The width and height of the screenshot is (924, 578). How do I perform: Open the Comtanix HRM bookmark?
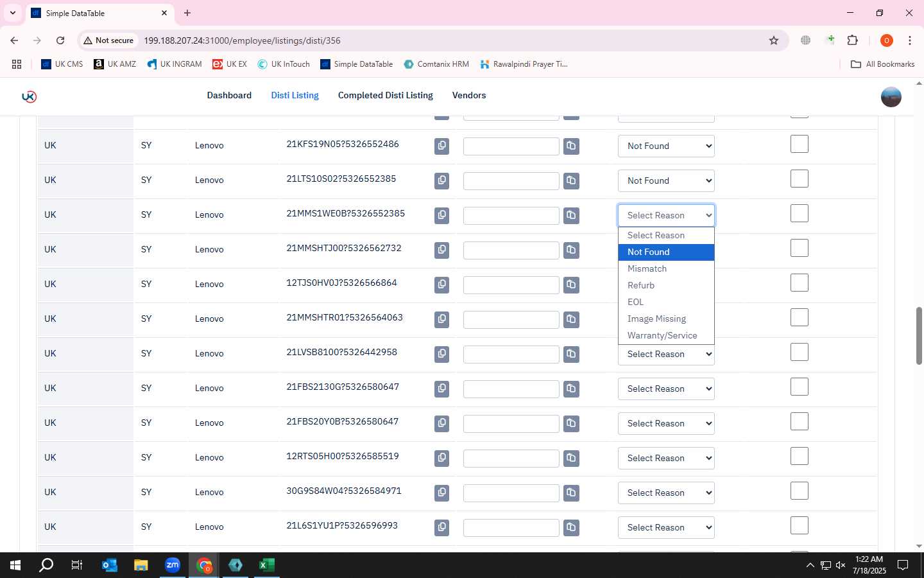pos(436,64)
